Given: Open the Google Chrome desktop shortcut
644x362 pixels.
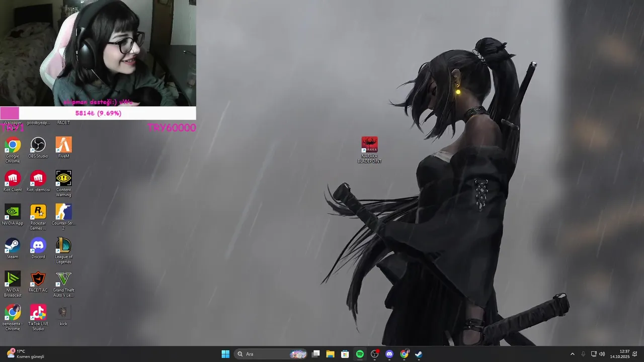Looking at the screenshot, I should (x=13, y=150).
